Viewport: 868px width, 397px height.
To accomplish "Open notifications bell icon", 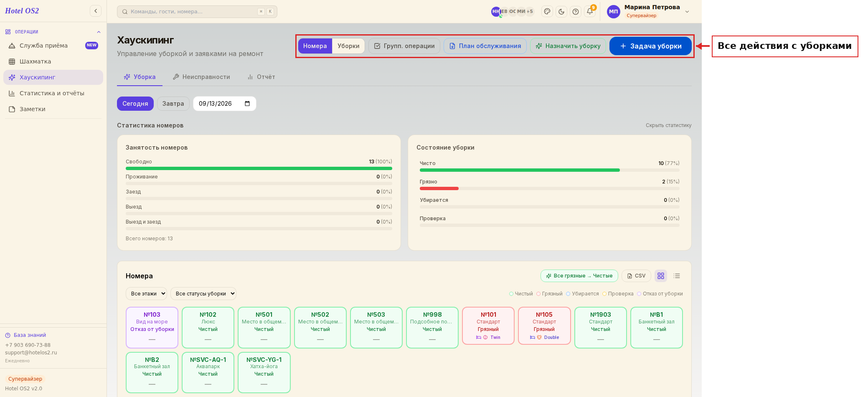I will 590,12.
